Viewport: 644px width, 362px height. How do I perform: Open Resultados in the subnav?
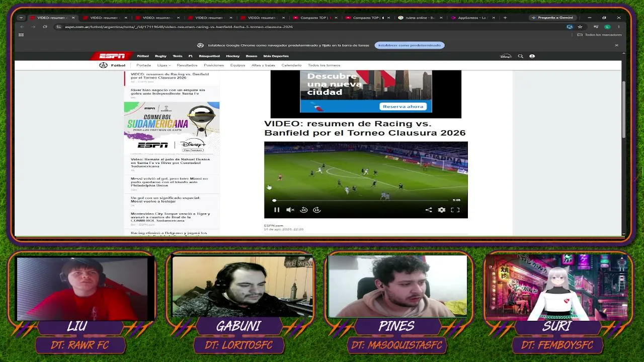tap(187, 65)
